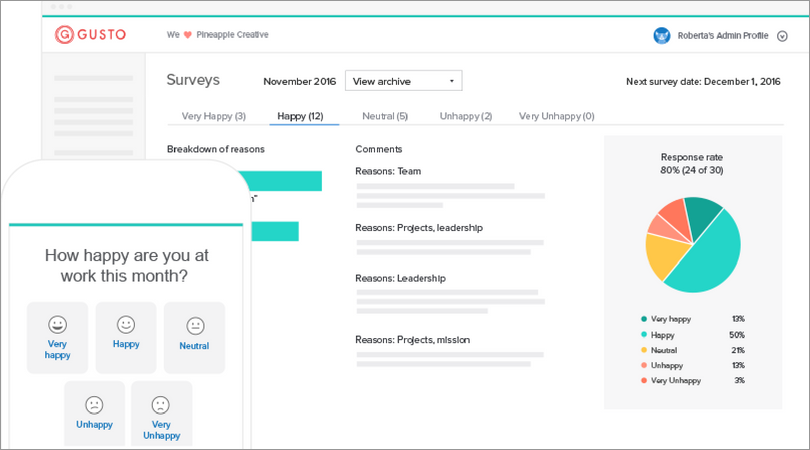Screen dimensions: 810x450
Task: Click the 'Reasons: Projects, leadership' comment heading
Action: (419, 228)
